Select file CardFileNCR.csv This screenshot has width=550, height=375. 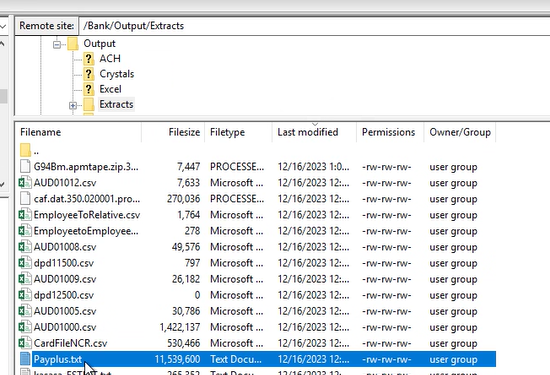70,343
